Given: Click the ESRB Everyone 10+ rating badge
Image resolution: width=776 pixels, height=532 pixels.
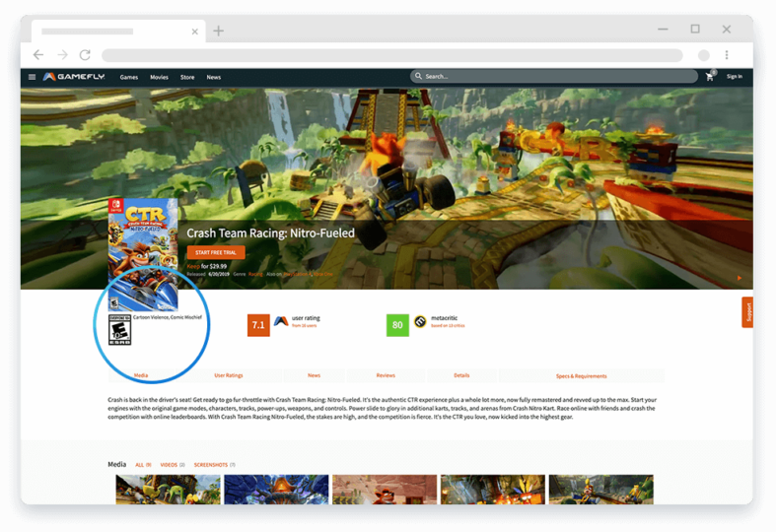Looking at the screenshot, I should (x=119, y=329).
